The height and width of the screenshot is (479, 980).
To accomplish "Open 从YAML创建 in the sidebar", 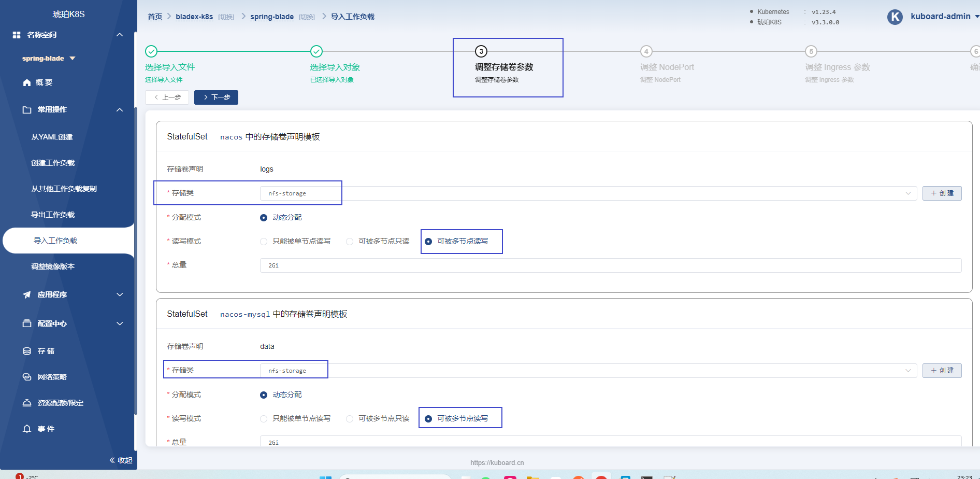I will (52, 137).
